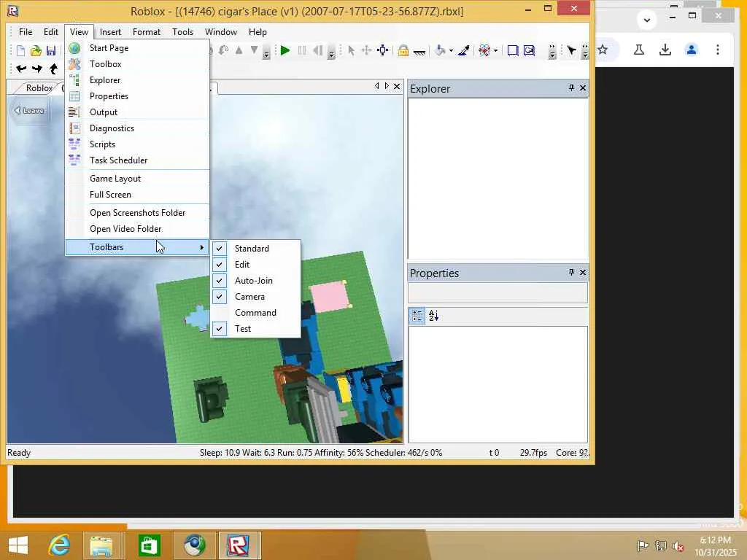Choose Open Screenshots Folder menu entry
Image resolution: width=747 pixels, height=560 pixels.
tap(137, 212)
